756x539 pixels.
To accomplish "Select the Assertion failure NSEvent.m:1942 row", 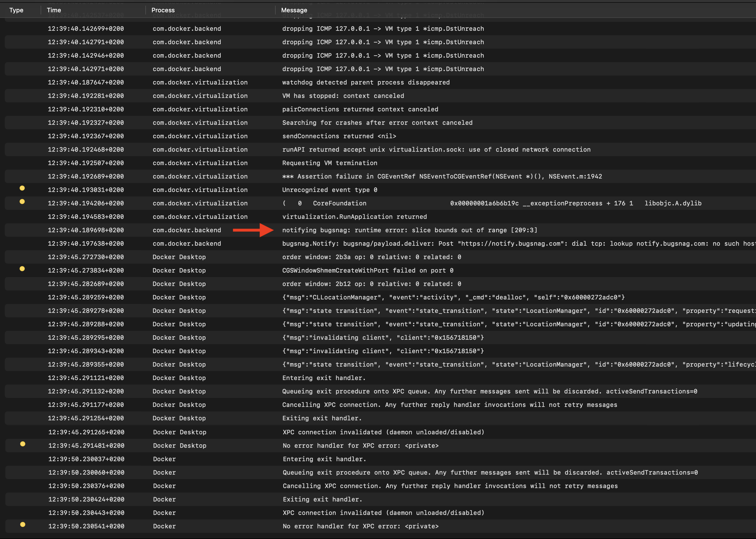I will click(442, 177).
